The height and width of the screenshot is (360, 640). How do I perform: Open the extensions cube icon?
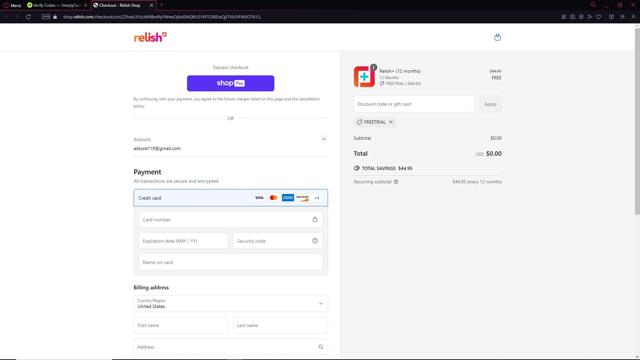[611, 17]
